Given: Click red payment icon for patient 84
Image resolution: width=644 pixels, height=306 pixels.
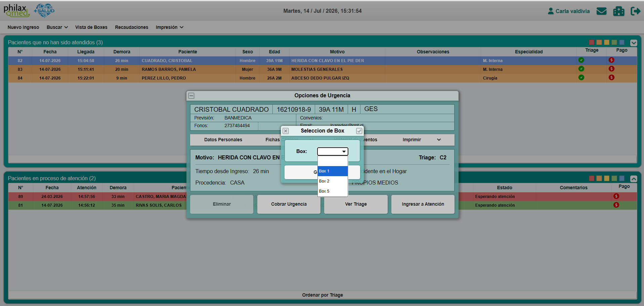Looking at the screenshot, I should pos(611,78).
